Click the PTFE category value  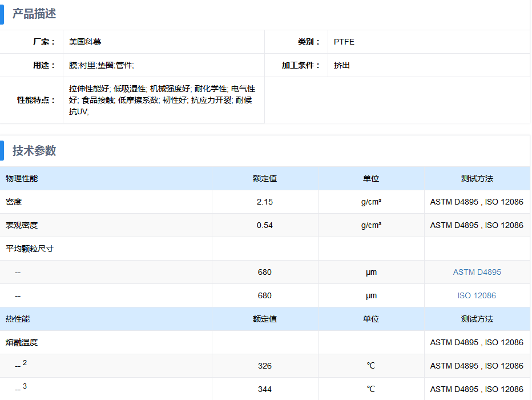pos(344,42)
